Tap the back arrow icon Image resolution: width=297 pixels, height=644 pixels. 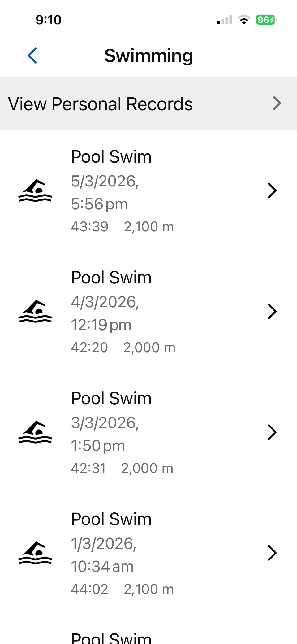pos(32,56)
